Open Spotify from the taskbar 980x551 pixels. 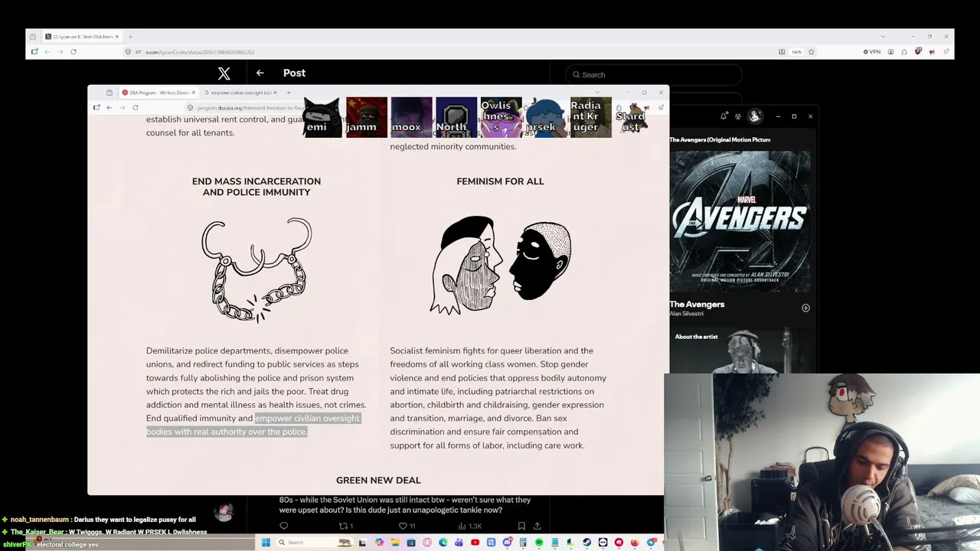(x=539, y=543)
